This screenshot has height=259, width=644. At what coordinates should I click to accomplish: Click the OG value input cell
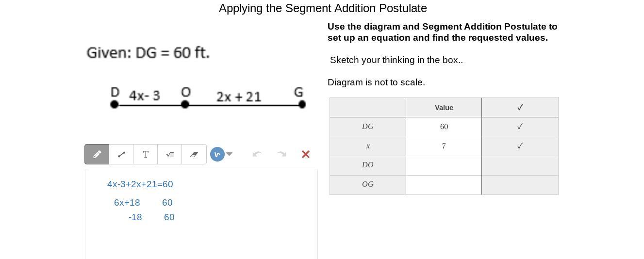[x=444, y=185]
